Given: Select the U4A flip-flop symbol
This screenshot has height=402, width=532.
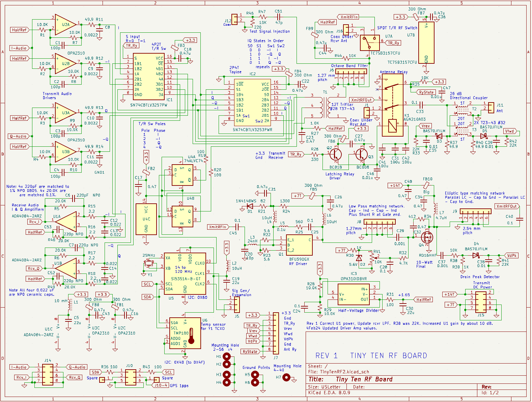Looking at the screenshot, I should point(183,175).
